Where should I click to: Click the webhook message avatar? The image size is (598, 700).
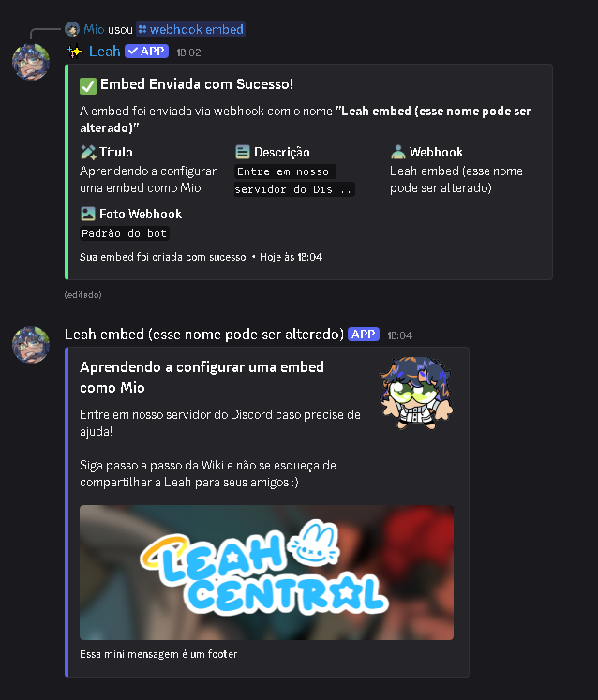[x=31, y=345]
